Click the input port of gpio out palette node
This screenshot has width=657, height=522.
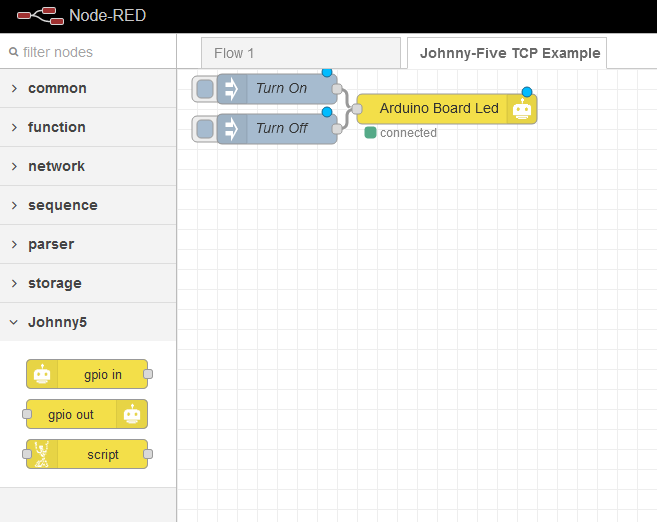point(27,414)
